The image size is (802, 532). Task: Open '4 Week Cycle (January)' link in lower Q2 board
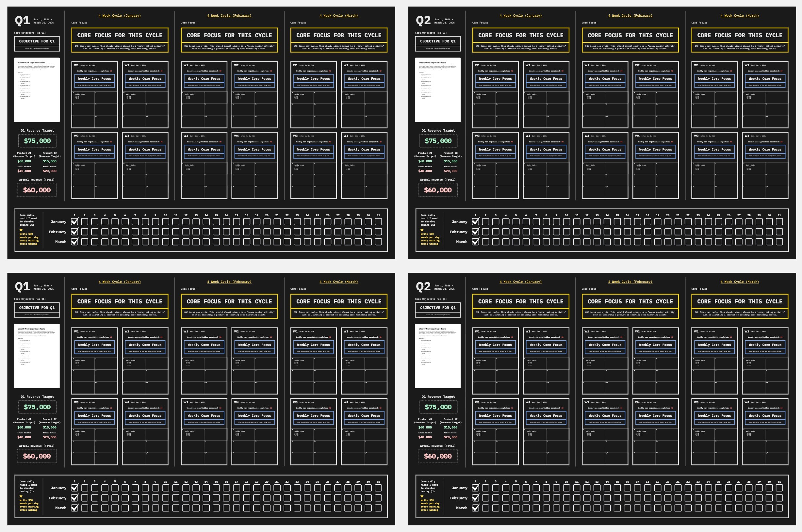520,282
